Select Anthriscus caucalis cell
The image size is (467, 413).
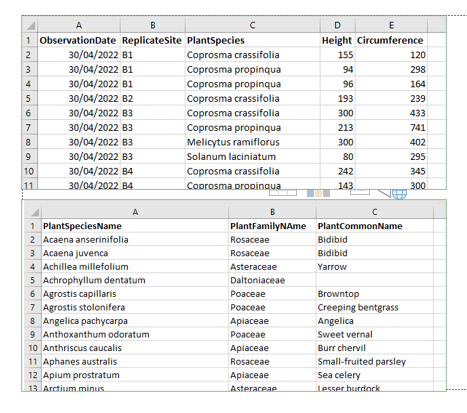135,348
